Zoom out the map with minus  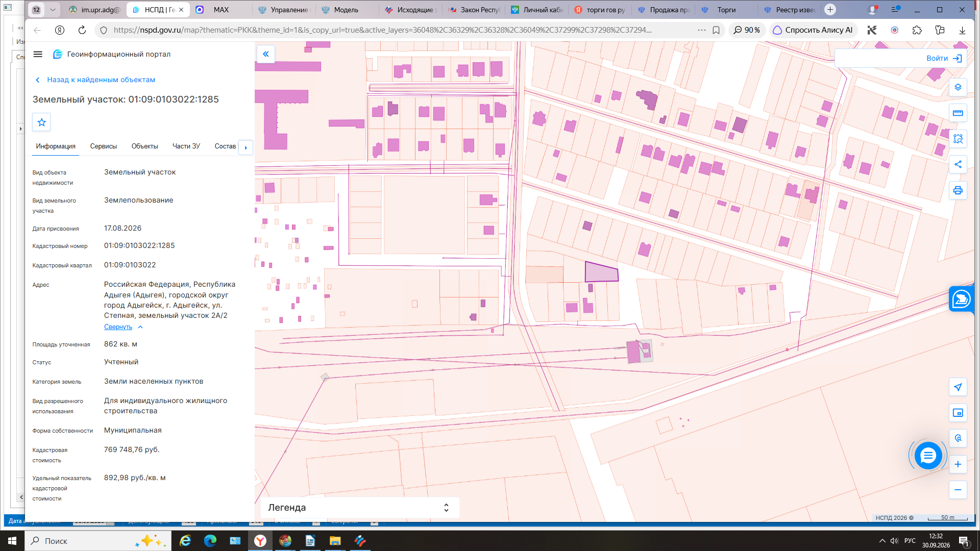click(958, 490)
